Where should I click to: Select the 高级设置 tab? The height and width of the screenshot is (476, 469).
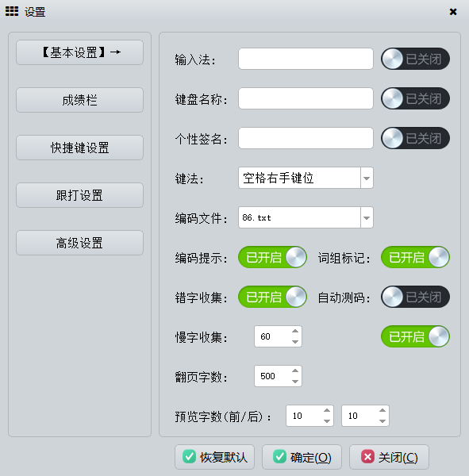click(79, 243)
